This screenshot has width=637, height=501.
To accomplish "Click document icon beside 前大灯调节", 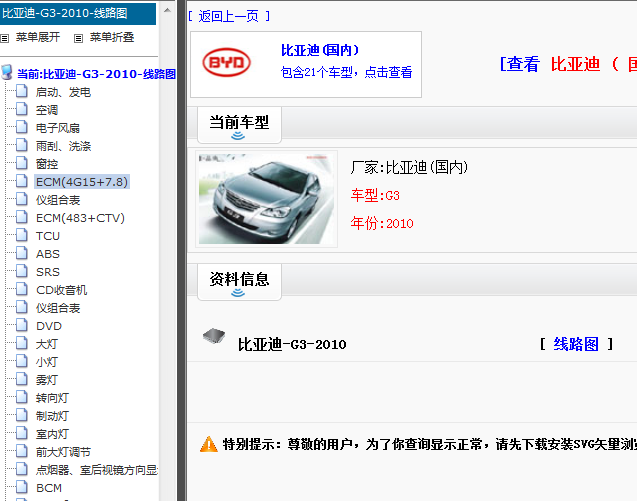I will click(x=22, y=451).
